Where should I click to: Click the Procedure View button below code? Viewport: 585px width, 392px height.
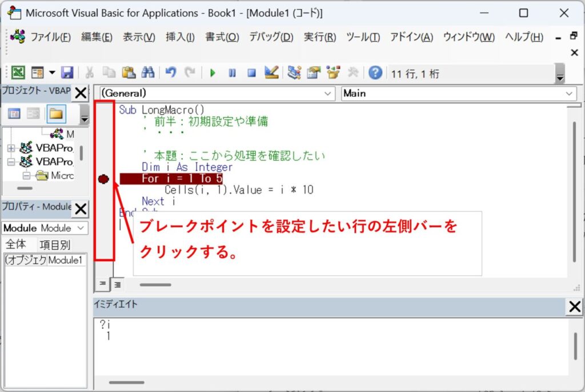102,284
